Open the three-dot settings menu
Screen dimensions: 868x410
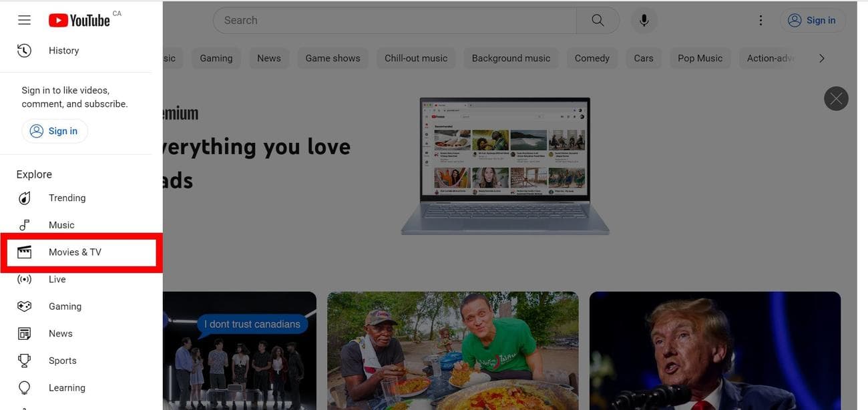pos(761,19)
